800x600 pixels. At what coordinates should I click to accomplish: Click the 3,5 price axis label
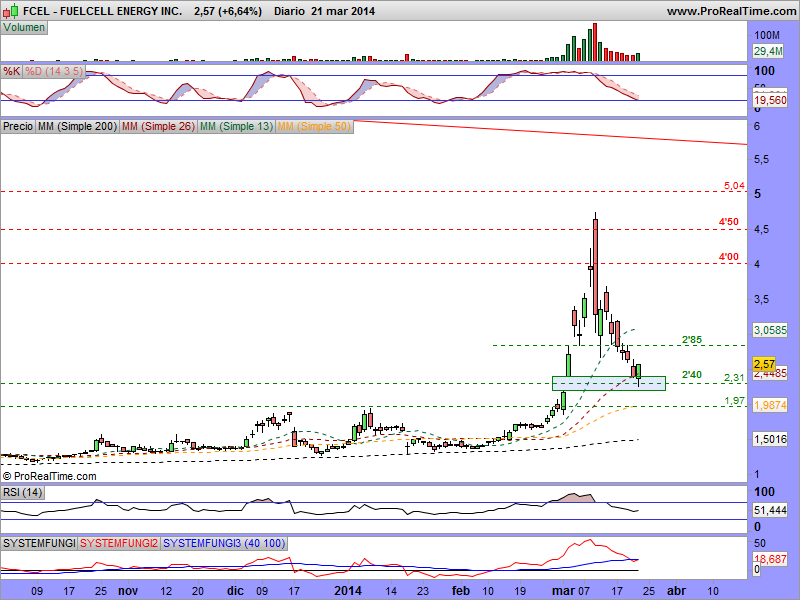761,299
